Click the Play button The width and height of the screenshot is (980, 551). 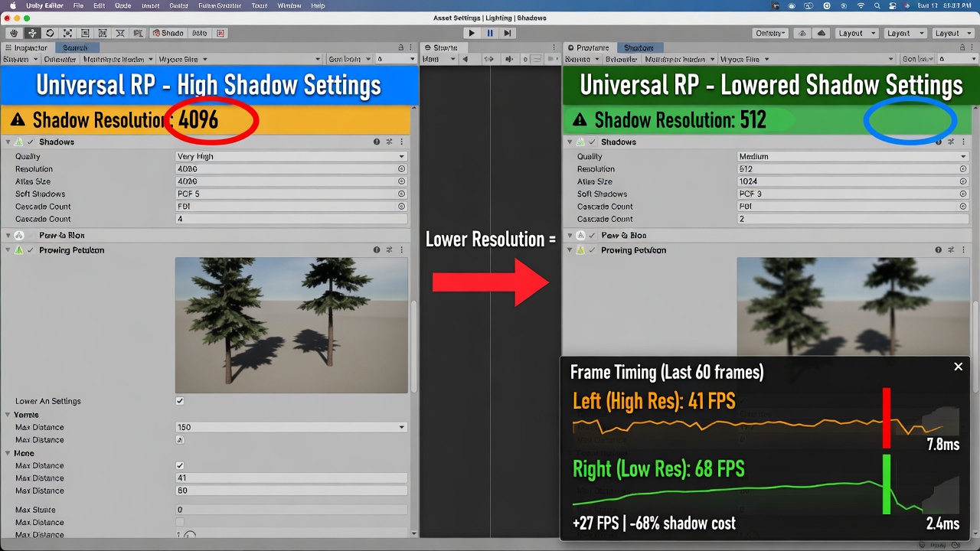click(472, 33)
